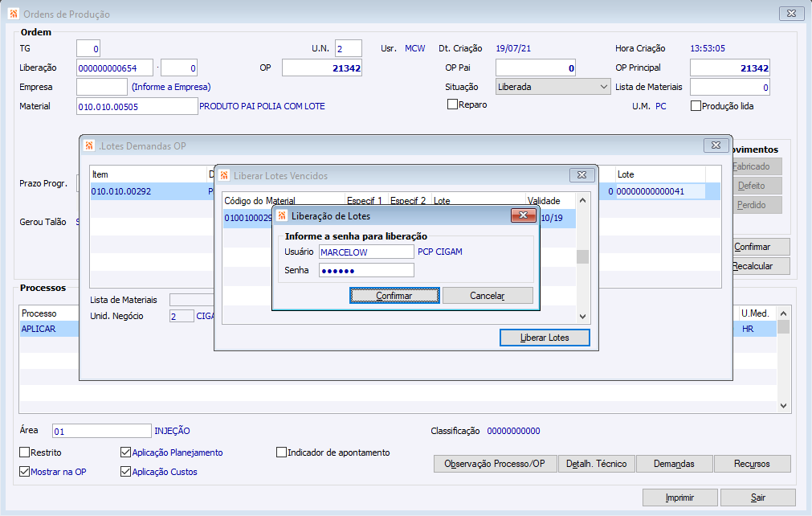Click the TG input field
812x516 pixels.
click(x=88, y=49)
